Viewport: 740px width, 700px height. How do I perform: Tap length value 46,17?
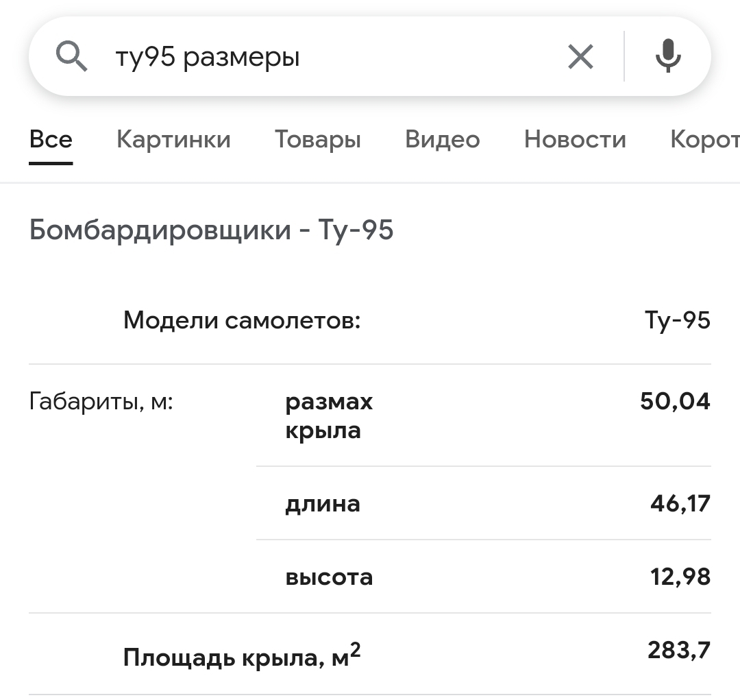680,504
